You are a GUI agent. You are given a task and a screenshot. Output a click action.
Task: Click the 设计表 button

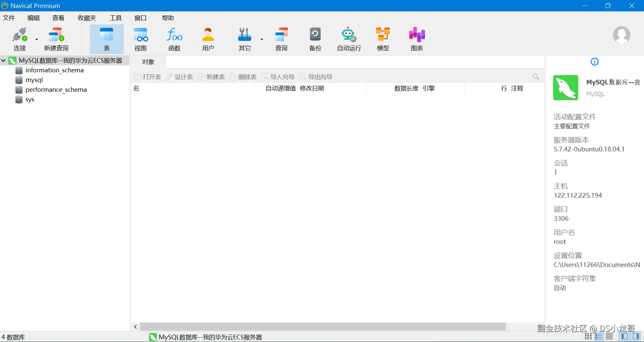point(179,77)
